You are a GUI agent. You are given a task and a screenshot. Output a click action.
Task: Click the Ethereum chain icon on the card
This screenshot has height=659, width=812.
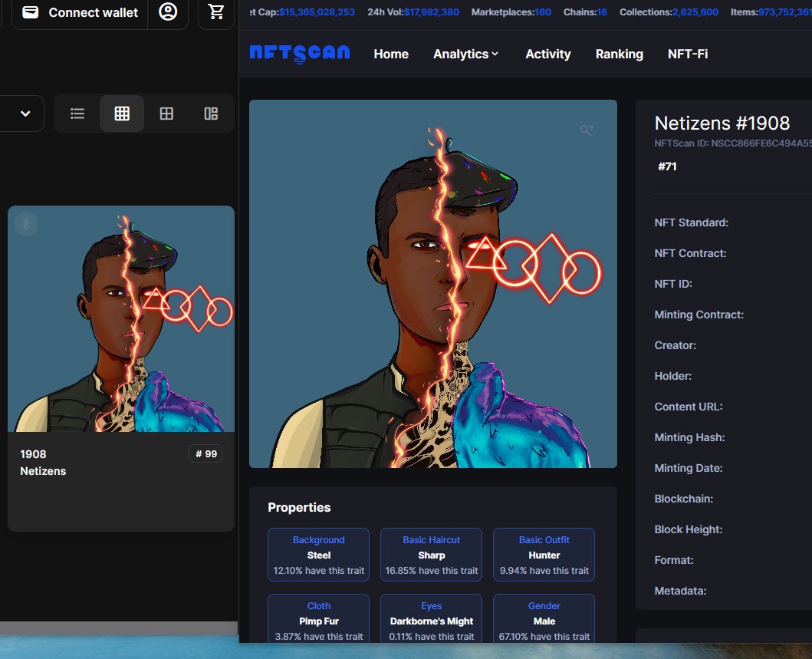click(x=26, y=224)
